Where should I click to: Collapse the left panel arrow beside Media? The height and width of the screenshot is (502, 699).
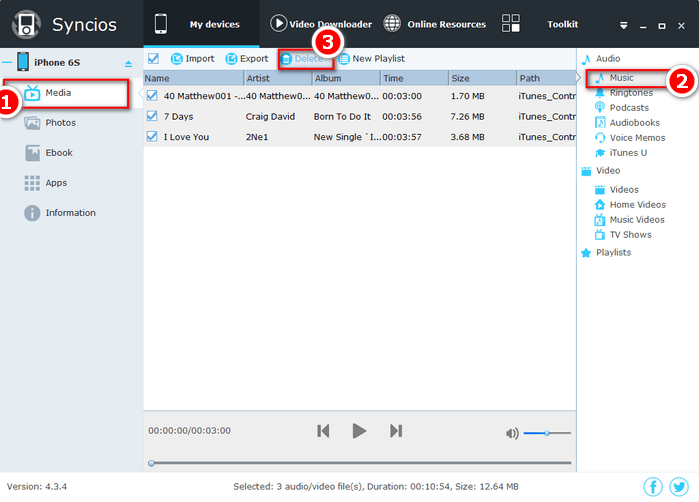click(x=140, y=93)
